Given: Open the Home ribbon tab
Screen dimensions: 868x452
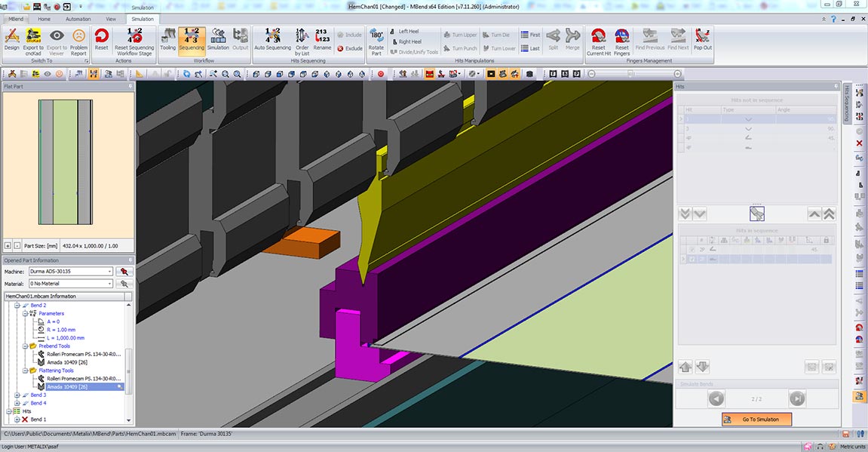Looking at the screenshot, I should coord(44,19).
